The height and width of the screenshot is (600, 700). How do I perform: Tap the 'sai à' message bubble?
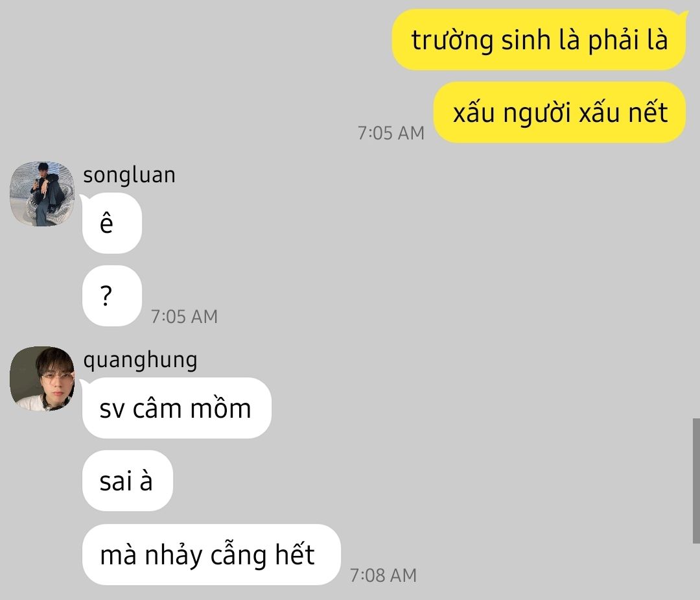coord(128,481)
